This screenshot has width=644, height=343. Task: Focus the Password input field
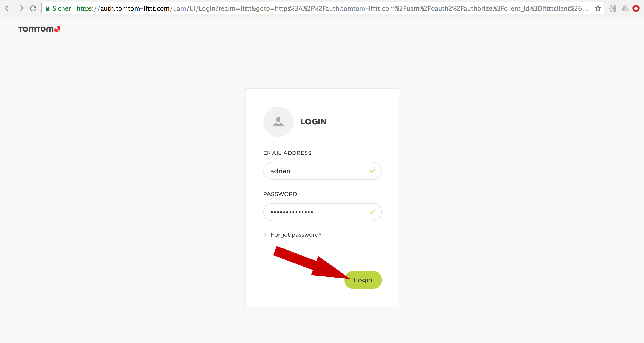[322, 212]
